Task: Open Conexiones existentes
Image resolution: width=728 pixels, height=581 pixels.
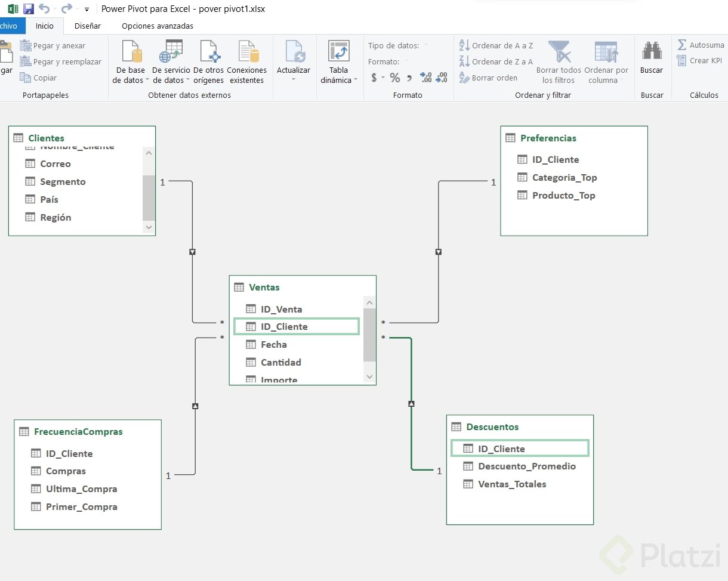Action: pos(247,62)
